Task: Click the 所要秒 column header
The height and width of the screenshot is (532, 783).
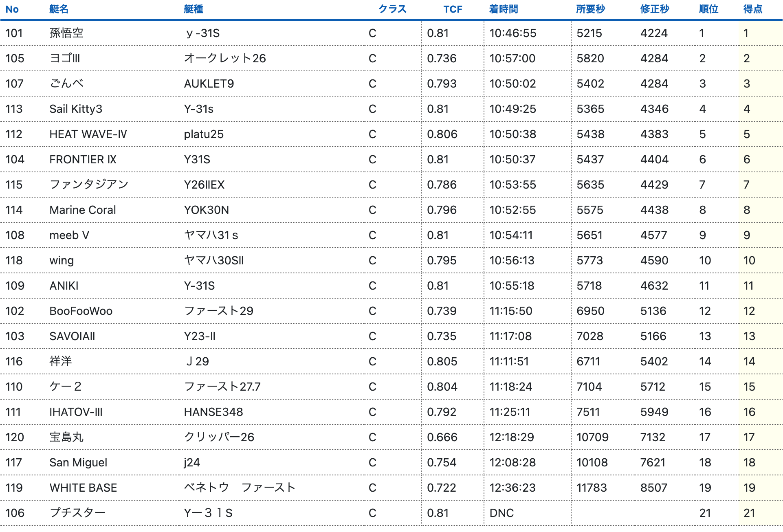Action: 590,9
